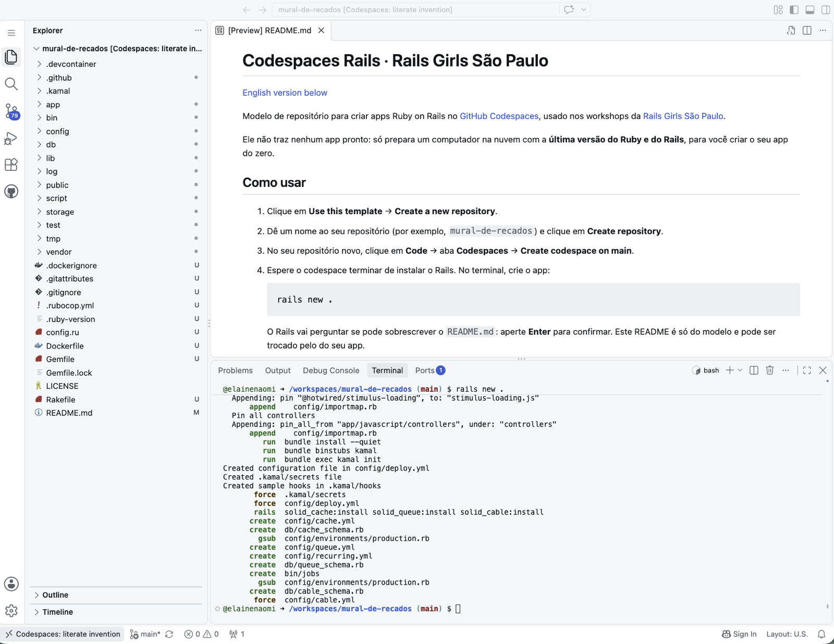
Task: Toggle the secondary side bar layout button
Action: pyautogui.click(x=826, y=10)
